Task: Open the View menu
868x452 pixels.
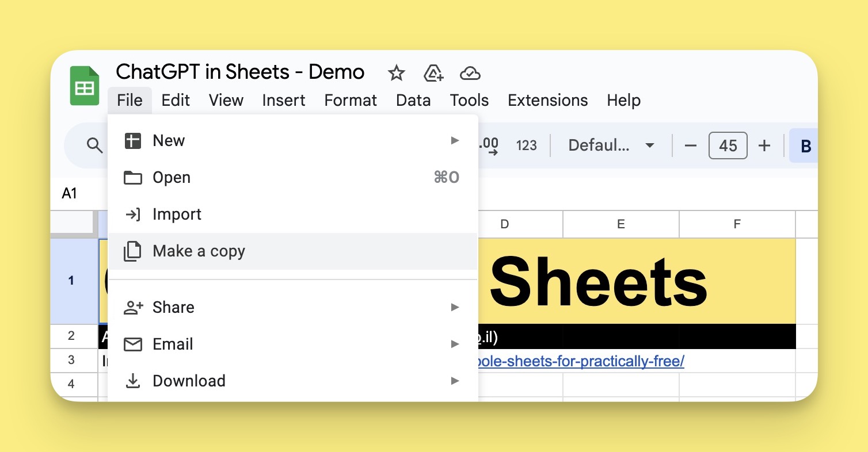Action: tap(226, 100)
